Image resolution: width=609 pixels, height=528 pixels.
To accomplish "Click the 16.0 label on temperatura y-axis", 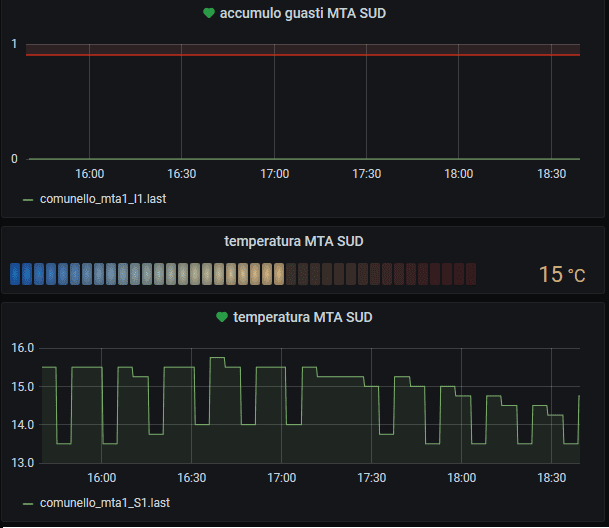I will [22, 349].
